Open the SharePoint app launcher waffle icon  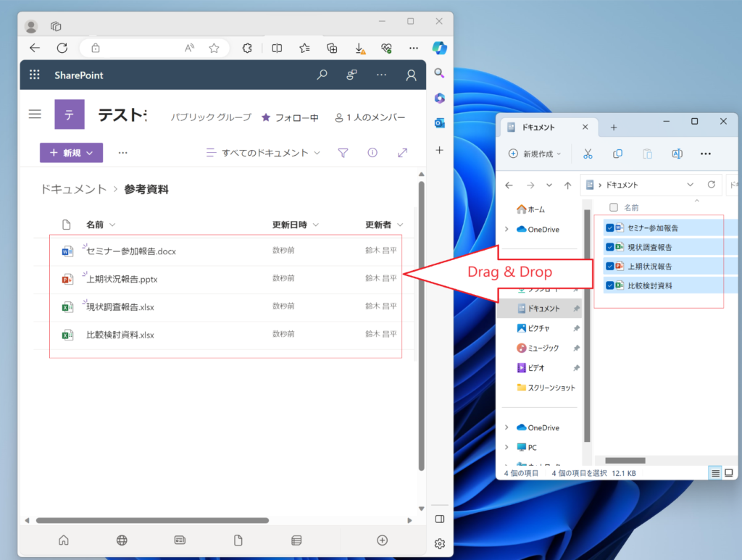click(x=34, y=75)
